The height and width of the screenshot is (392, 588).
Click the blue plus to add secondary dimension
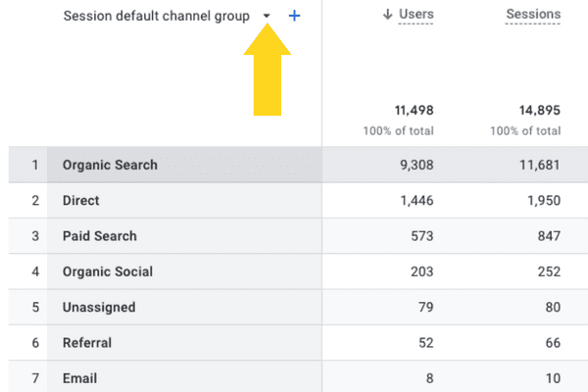[295, 16]
